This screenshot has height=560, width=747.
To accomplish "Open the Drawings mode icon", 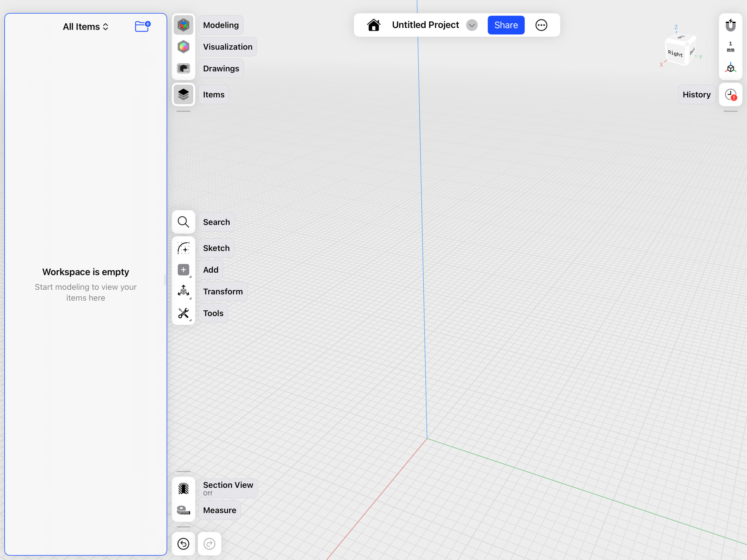I will (x=183, y=68).
